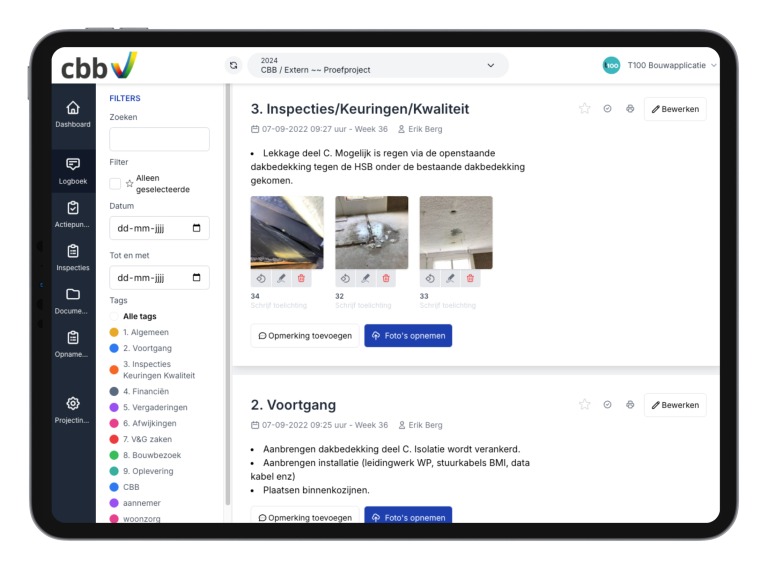
Task: Select the 8. Bouwbezoek tag
Action: pyautogui.click(x=145, y=455)
